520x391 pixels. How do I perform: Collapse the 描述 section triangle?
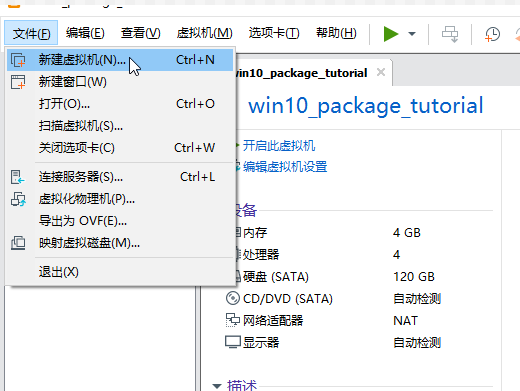217,386
